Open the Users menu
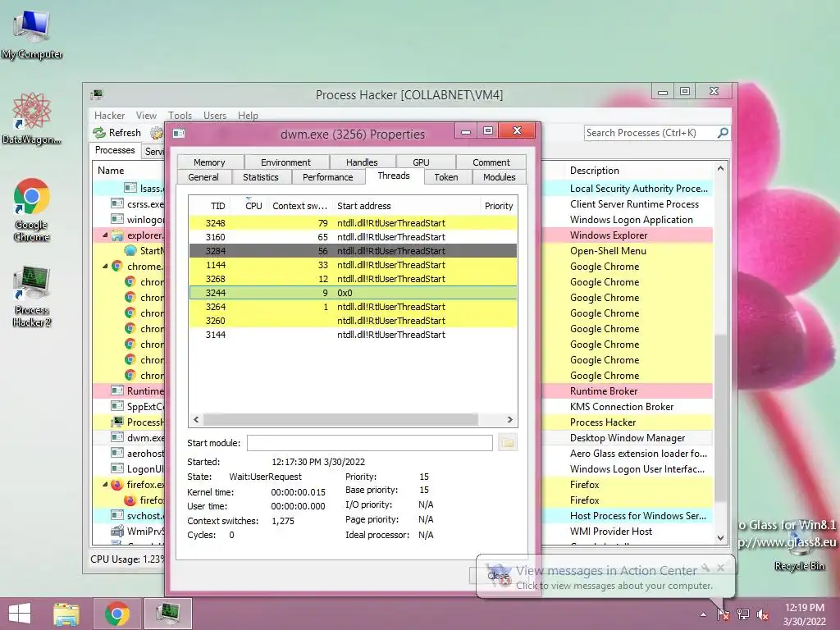 [x=214, y=115]
